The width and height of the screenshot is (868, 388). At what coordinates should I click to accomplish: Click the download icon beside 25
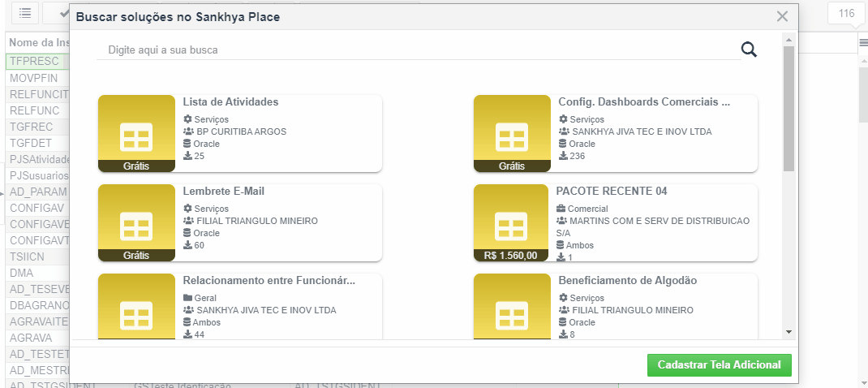[187, 156]
